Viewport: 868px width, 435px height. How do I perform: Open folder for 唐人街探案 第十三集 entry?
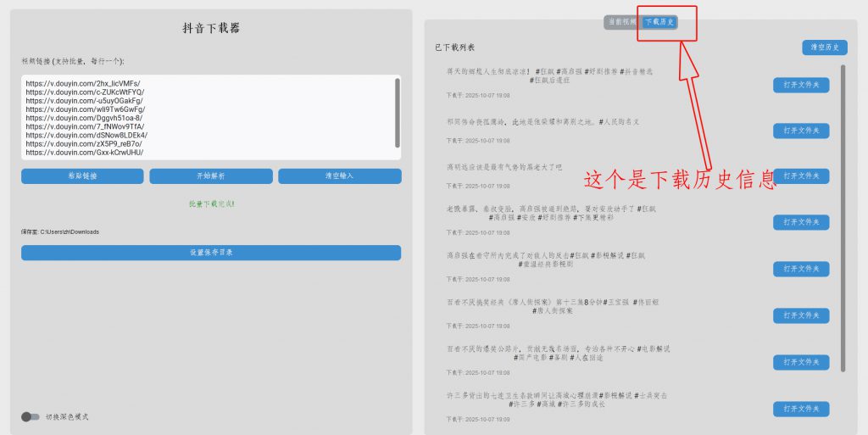pyautogui.click(x=800, y=315)
